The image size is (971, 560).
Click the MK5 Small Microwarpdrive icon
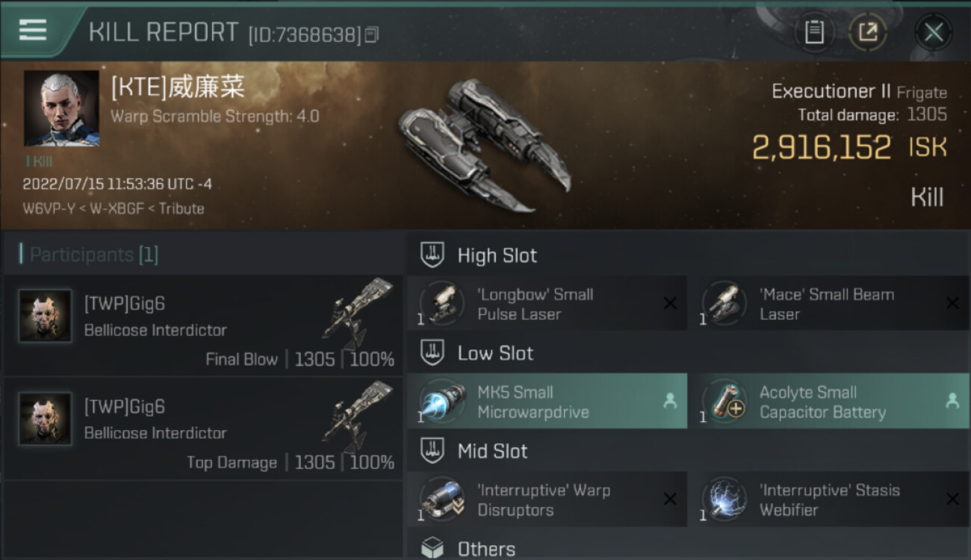click(442, 402)
